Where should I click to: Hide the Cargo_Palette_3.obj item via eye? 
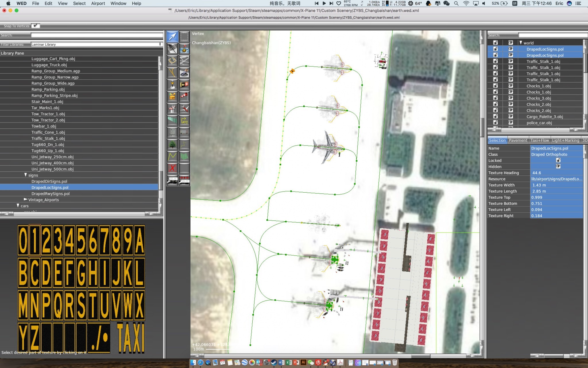[510, 116]
